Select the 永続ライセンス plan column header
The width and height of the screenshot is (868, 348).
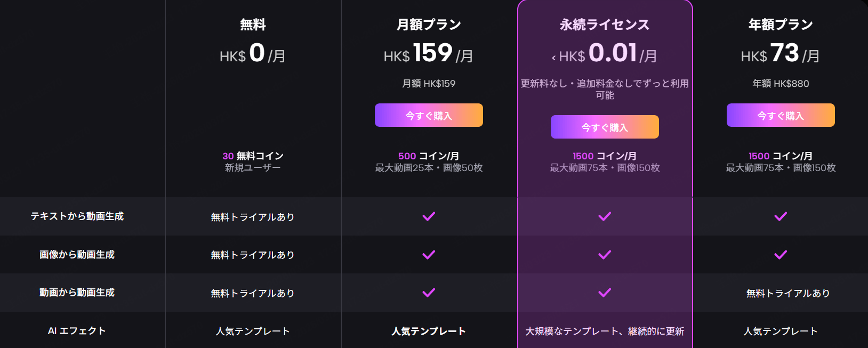point(605,23)
